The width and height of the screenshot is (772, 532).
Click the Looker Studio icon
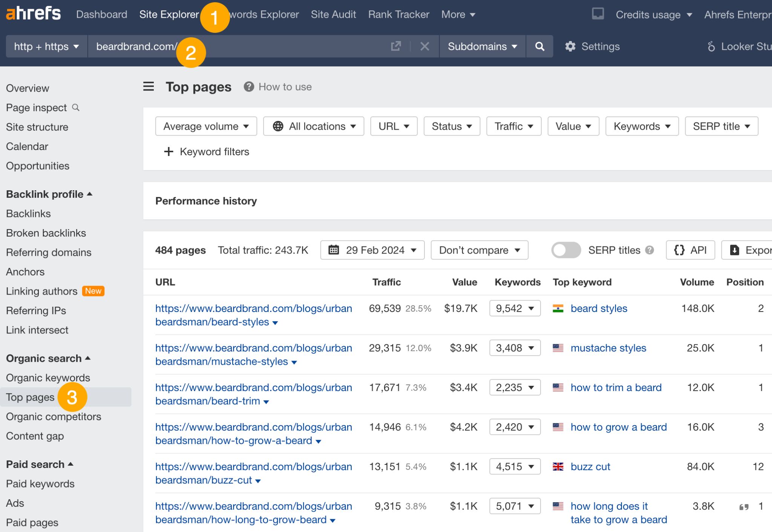(711, 46)
